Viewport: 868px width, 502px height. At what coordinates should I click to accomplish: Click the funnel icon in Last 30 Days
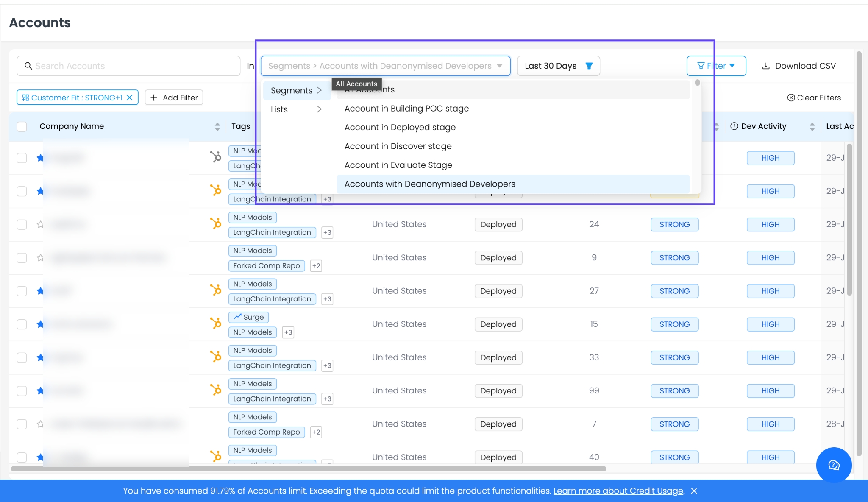[x=589, y=66]
